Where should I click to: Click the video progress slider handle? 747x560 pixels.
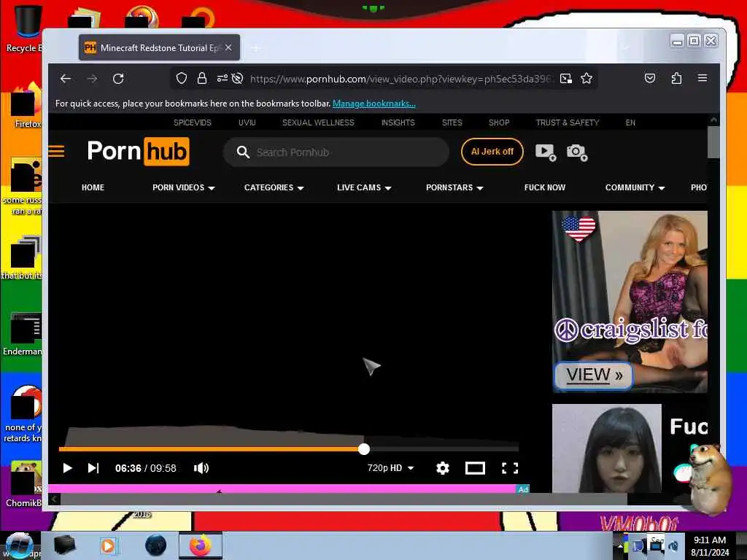(364, 449)
